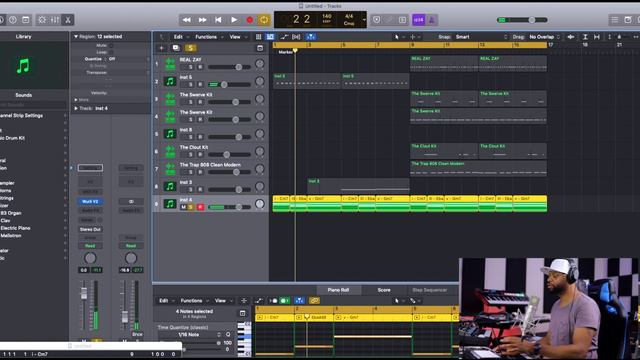Disable the red record button on Inst 4
The height and width of the screenshot is (360, 640).
200,207
